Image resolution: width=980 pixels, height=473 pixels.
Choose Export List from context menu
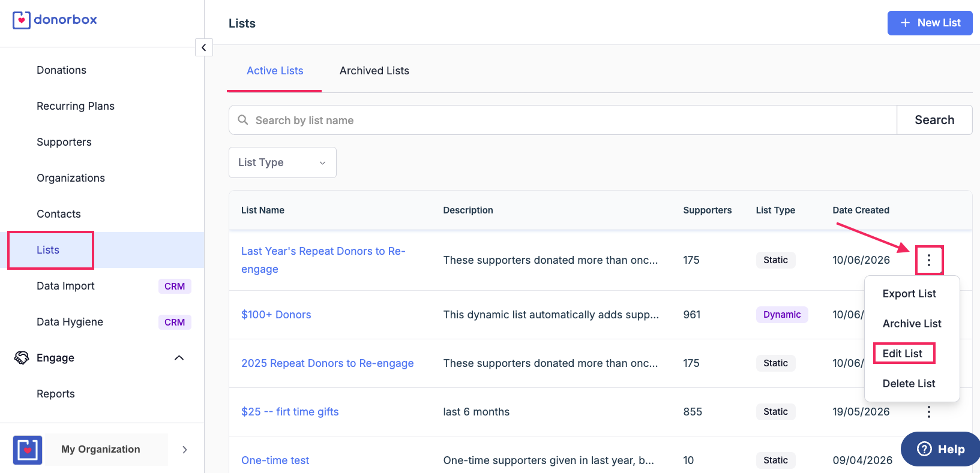909,294
